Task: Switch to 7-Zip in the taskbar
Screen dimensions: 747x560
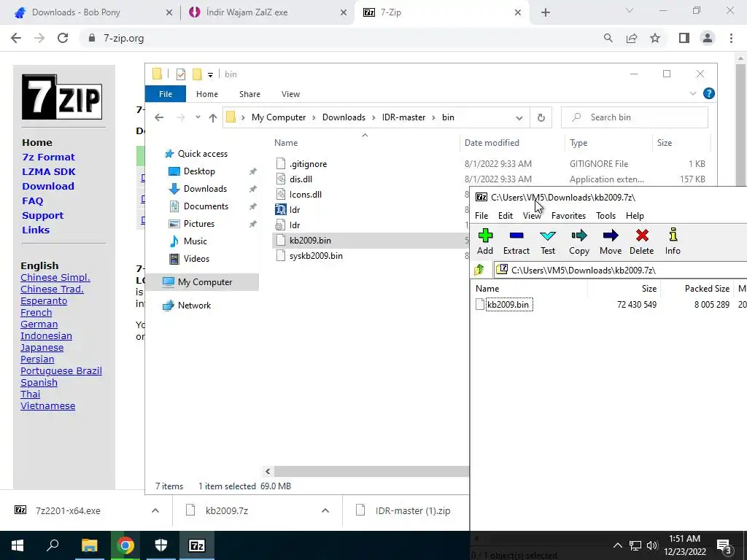Action: (197, 545)
